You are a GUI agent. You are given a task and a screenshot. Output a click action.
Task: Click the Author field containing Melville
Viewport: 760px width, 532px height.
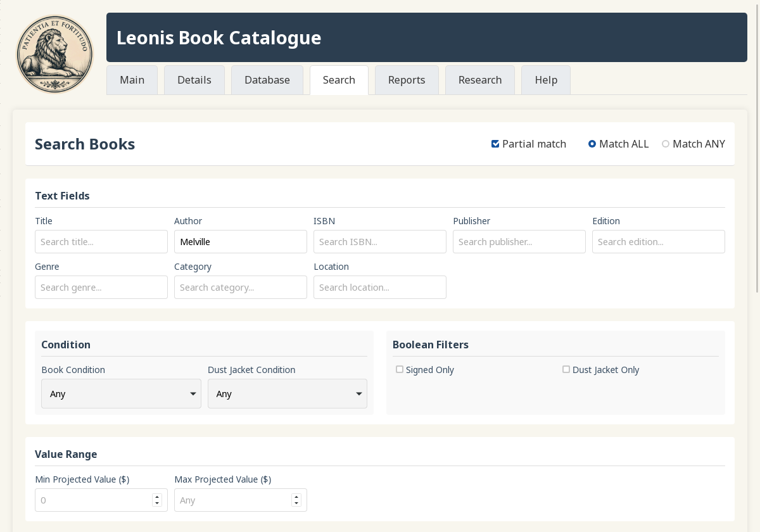[241, 242]
